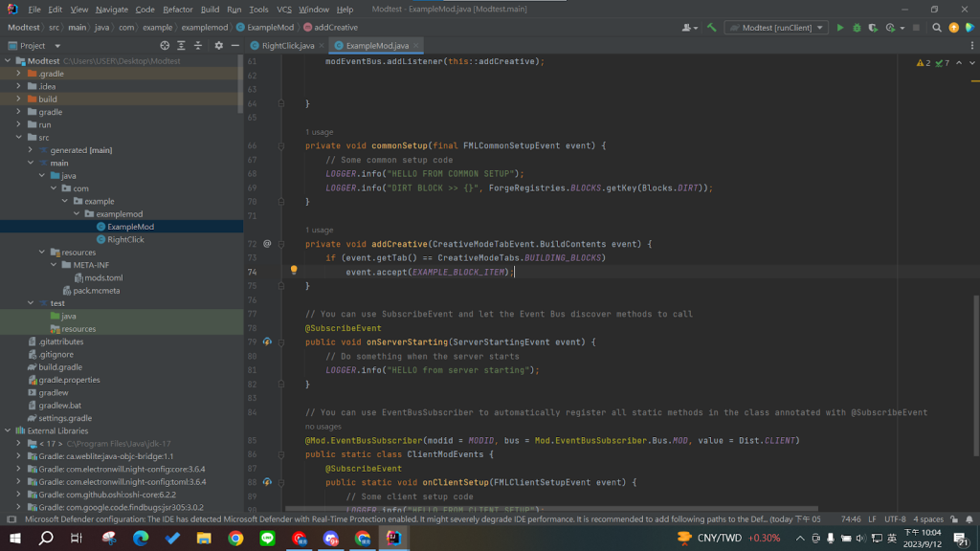The width and height of the screenshot is (980, 551).
Task: Click the UTF-8 encoding status button
Action: point(894,519)
